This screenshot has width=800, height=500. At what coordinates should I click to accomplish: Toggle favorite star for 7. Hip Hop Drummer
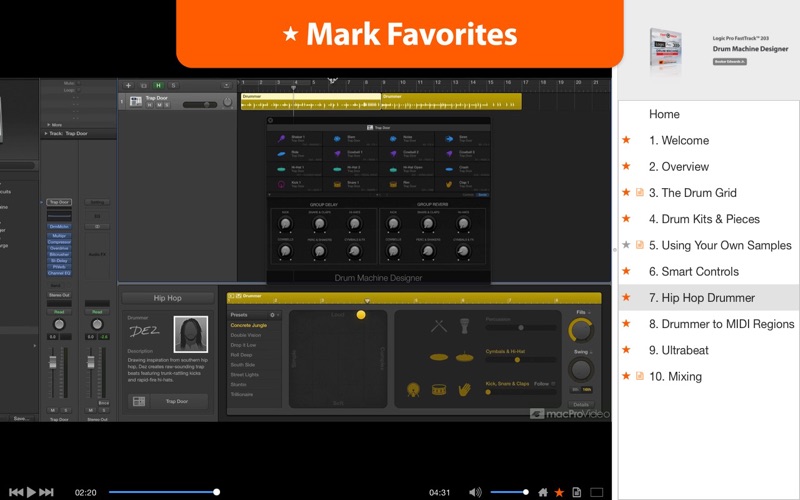click(626, 297)
